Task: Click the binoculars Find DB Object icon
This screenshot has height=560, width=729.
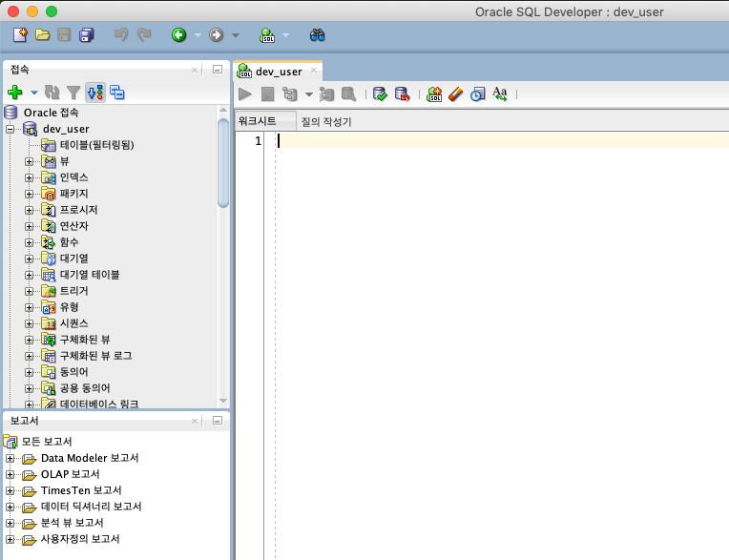Action: pos(317,35)
